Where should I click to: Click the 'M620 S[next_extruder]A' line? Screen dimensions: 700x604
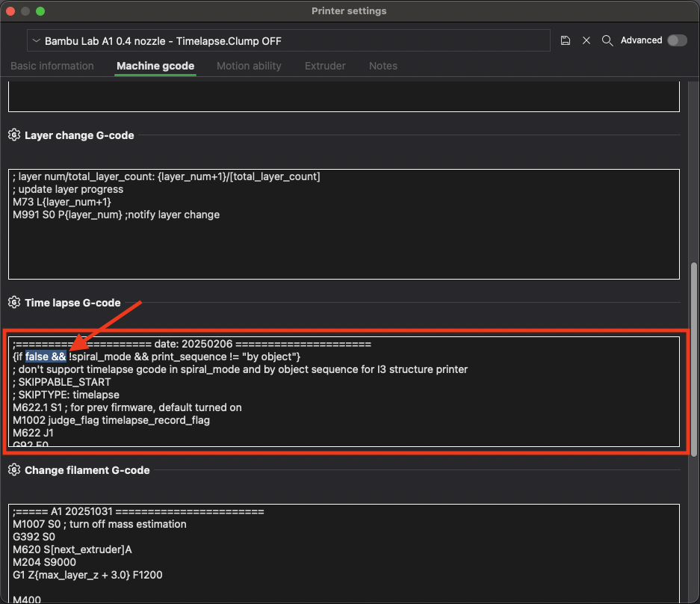[x=72, y=550]
